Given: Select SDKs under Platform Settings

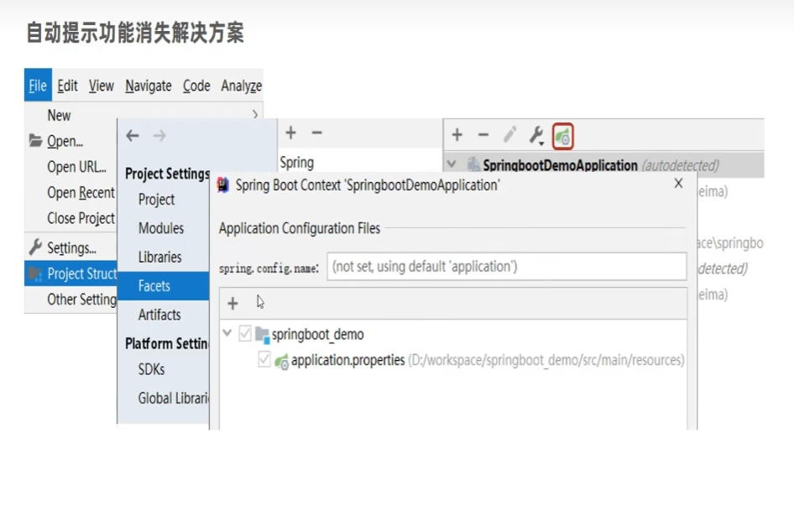Looking at the screenshot, I should 151,369.
